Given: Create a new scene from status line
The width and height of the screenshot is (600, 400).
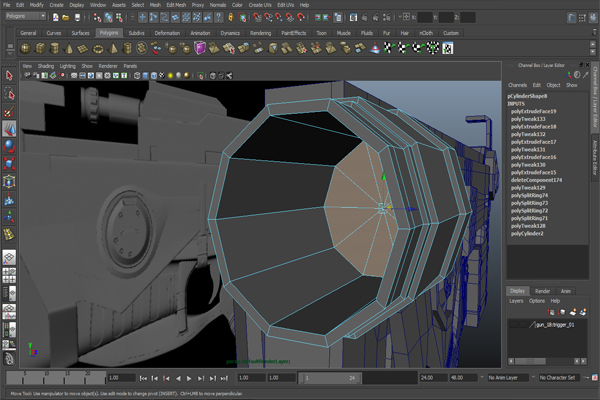Looking at the screenshot, I should (x=56, y=17).
